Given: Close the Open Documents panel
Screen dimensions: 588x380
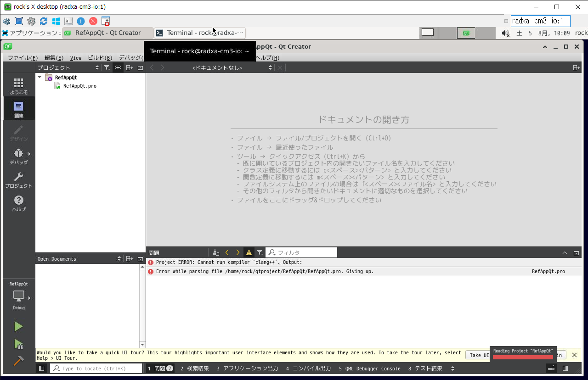Looking at the screenshot, I should click(140, 259).
